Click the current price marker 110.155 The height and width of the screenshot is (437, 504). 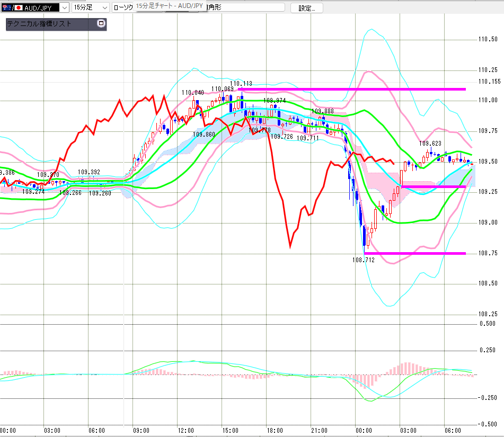490,82
